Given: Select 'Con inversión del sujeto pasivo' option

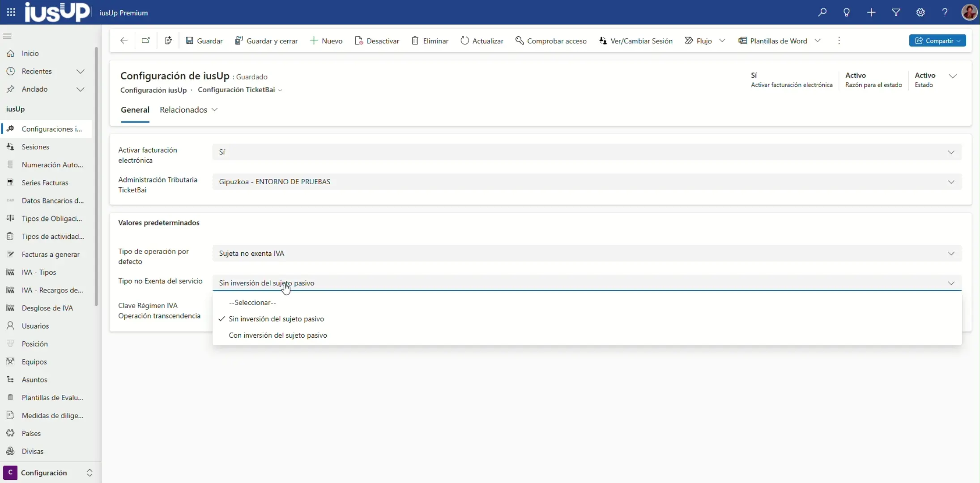Looking at the screenshot, I should [x=277, y=335].
